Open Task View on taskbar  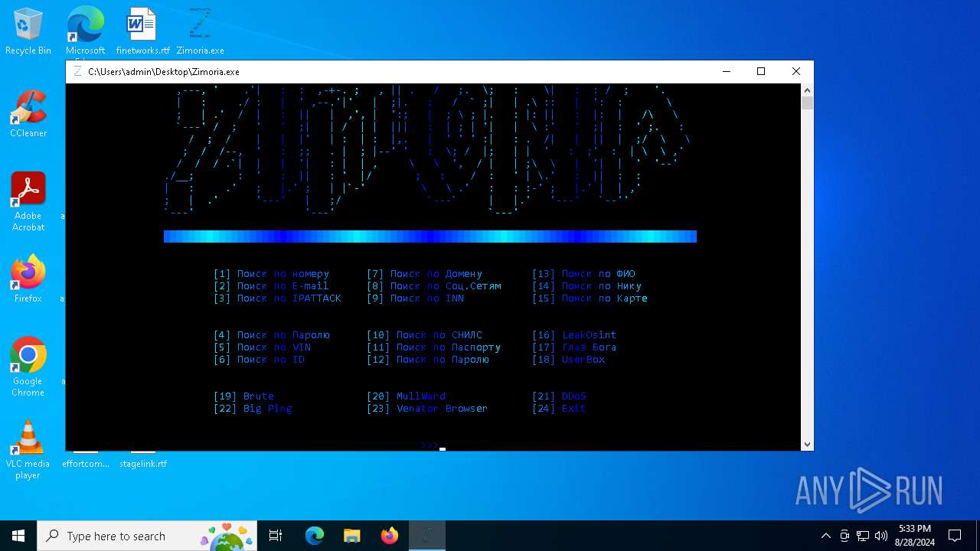(x=276, y=536)
